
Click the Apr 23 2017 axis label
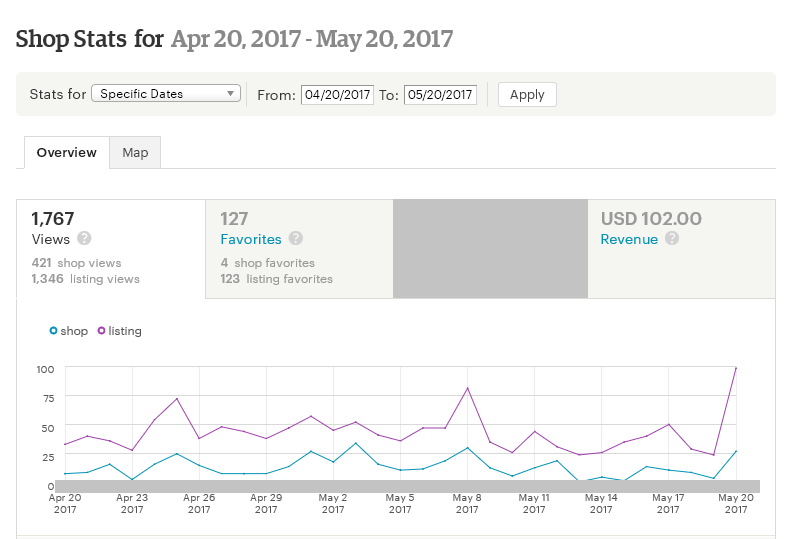pyautogui.click(x=132, y=504)
